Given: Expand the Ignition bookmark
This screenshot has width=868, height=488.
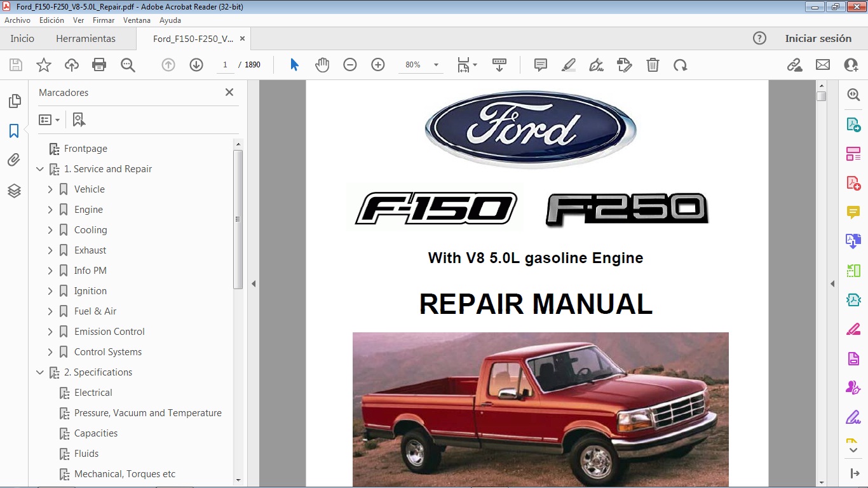Looking at the screenshot, I should click(50, 291).
